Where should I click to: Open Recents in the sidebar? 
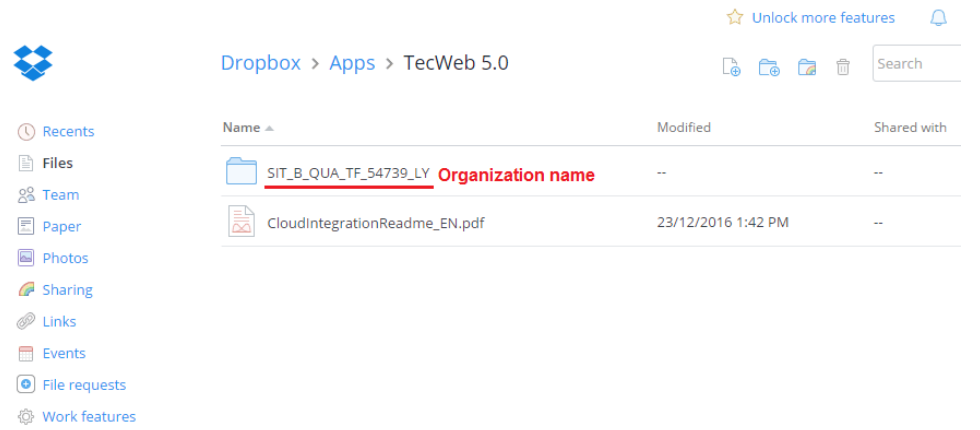pyautogui.click(x=67, y=131)
